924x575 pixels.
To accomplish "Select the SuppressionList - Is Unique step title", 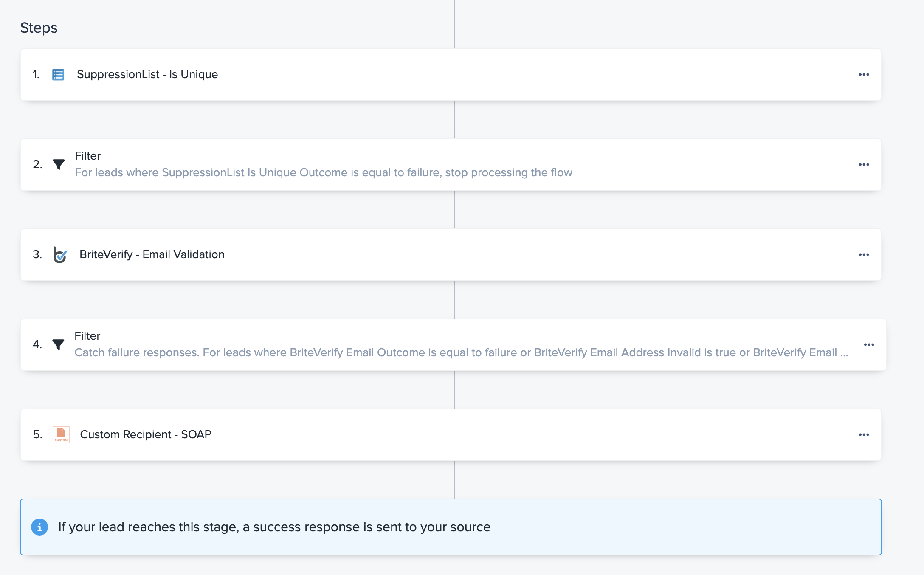I will (147, 74).
